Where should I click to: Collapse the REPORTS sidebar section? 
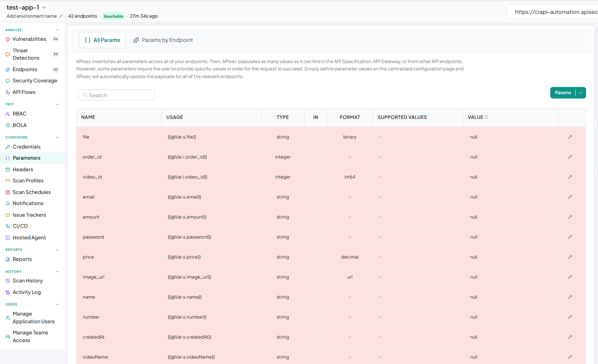pyautogui.click(x=57, y=250)
